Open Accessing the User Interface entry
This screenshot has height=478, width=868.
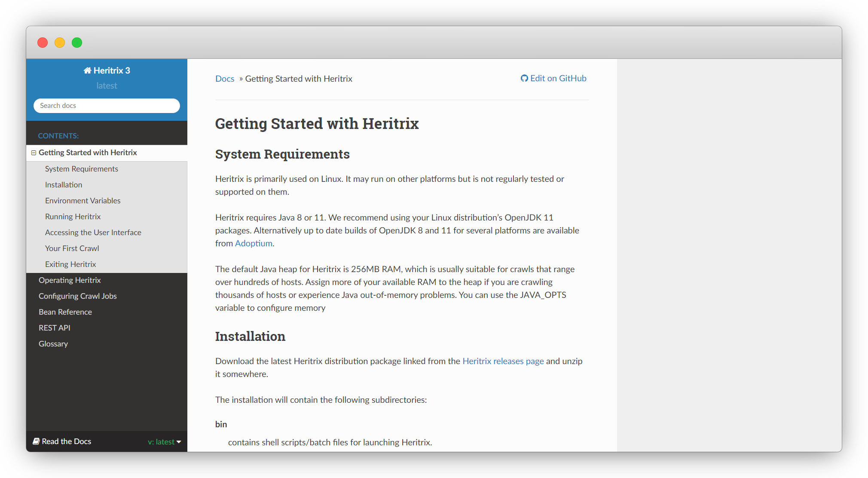(93, 233)
